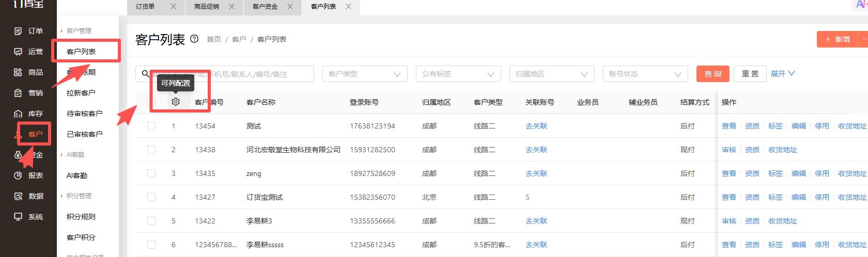Focus the customer search input field

click(x=225, y=74)
